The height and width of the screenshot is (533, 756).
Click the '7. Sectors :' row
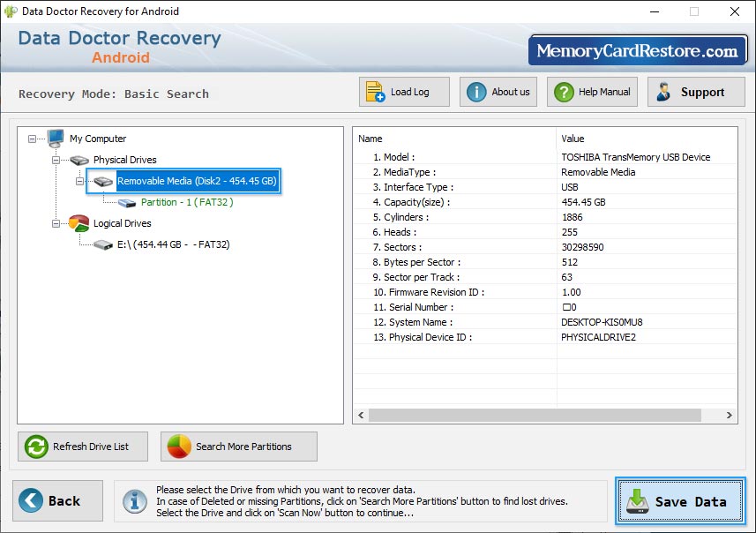[545, 247]
